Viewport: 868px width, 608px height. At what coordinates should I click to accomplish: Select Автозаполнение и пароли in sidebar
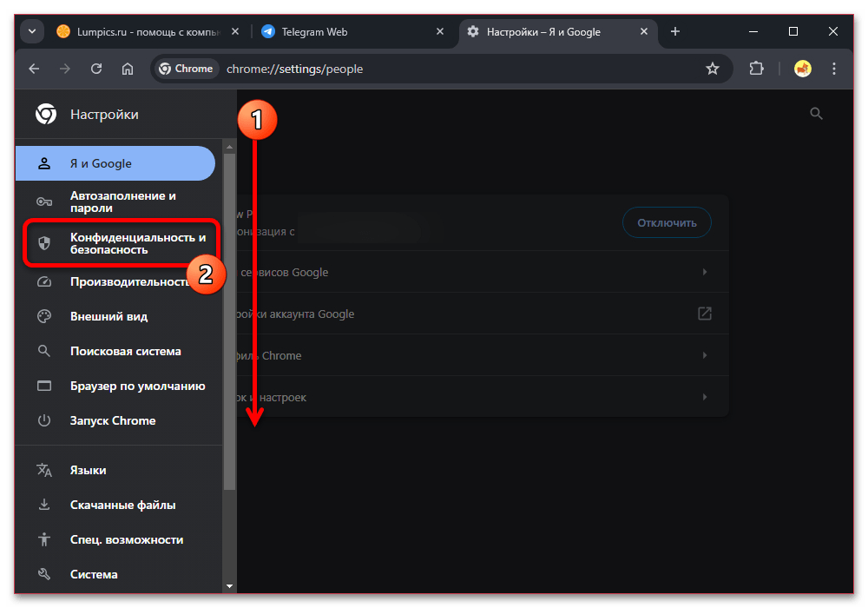[x=122, y=202]
